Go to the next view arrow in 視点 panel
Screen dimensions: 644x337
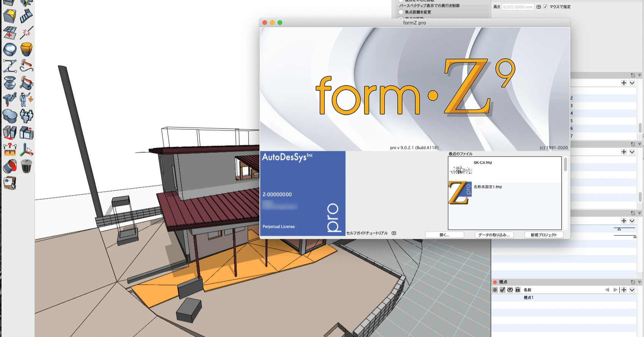(x=616, y=290)
